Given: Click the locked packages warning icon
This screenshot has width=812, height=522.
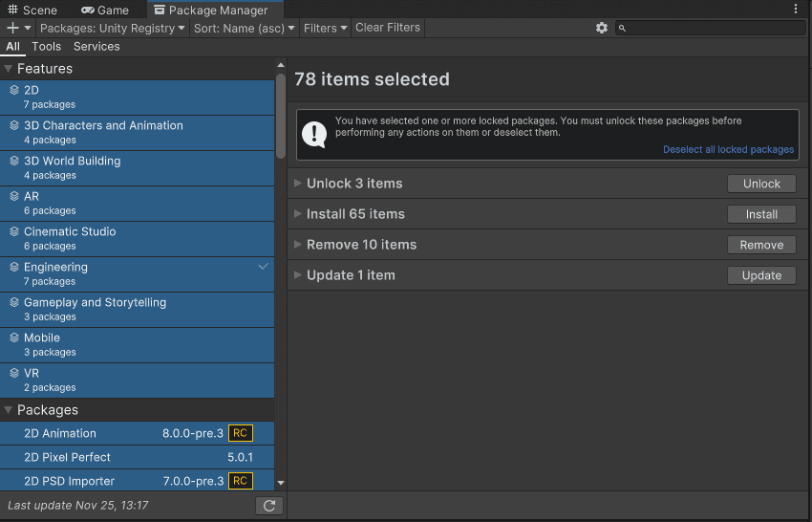Looking at the screenshot, I should (314, 134).
